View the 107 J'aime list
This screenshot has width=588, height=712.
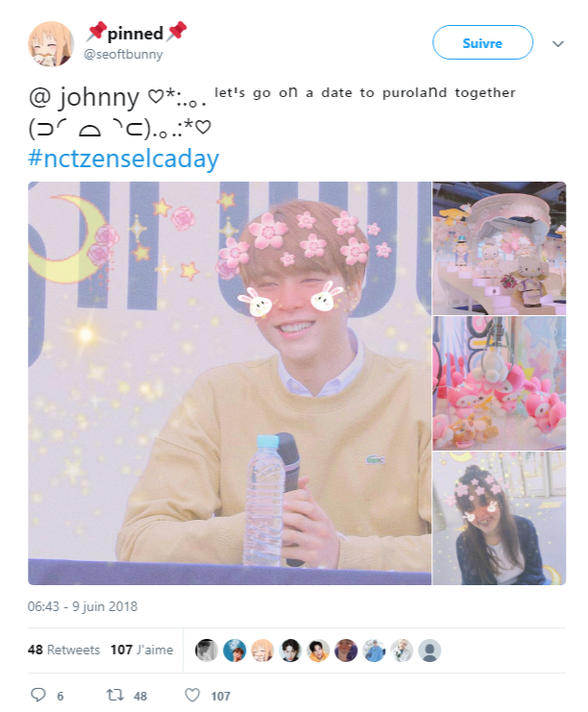click(x=142, y=650)
